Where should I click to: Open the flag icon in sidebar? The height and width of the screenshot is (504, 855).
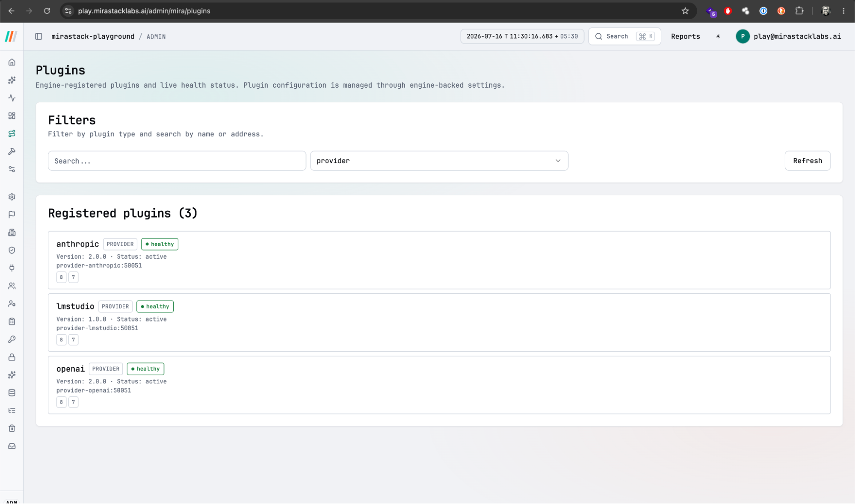12,215
